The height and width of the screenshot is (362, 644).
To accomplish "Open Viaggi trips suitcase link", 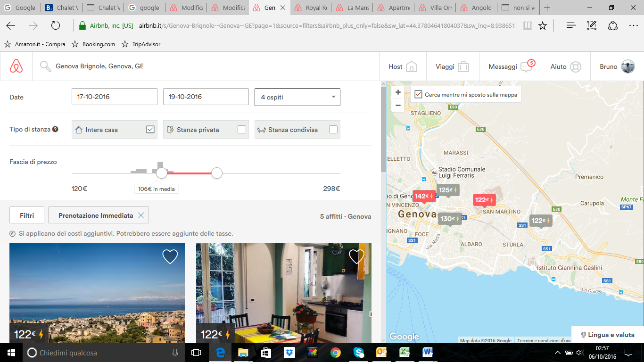I will click(x=452, y=66).
